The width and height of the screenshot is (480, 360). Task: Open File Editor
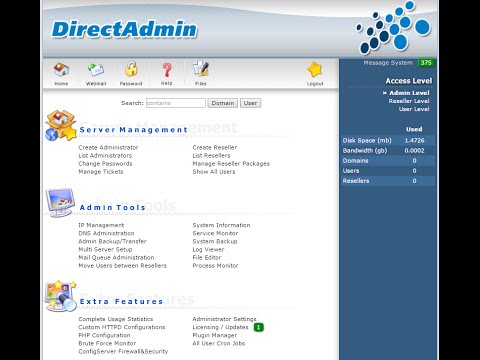[x=207, y=258]
